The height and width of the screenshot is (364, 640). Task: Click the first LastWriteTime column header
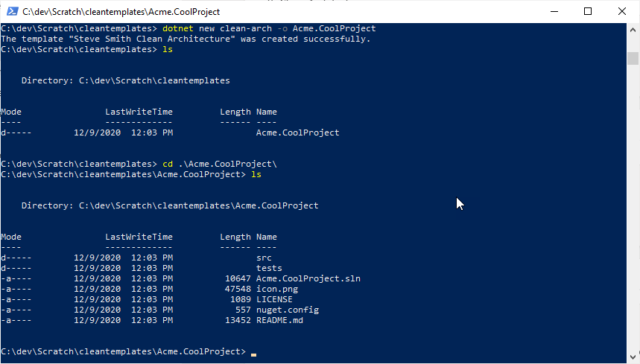(139, 112)
